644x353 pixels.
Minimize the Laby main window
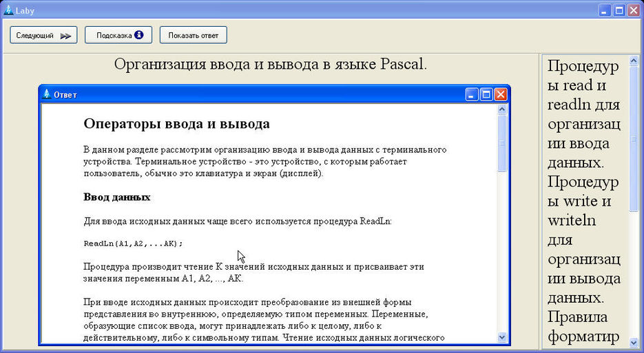click(x=604, y=10)
